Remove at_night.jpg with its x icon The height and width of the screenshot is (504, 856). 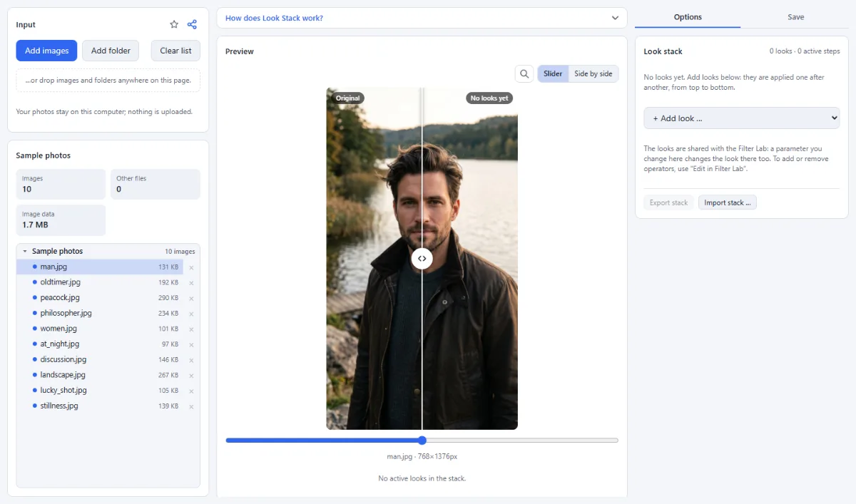(191, 344)
